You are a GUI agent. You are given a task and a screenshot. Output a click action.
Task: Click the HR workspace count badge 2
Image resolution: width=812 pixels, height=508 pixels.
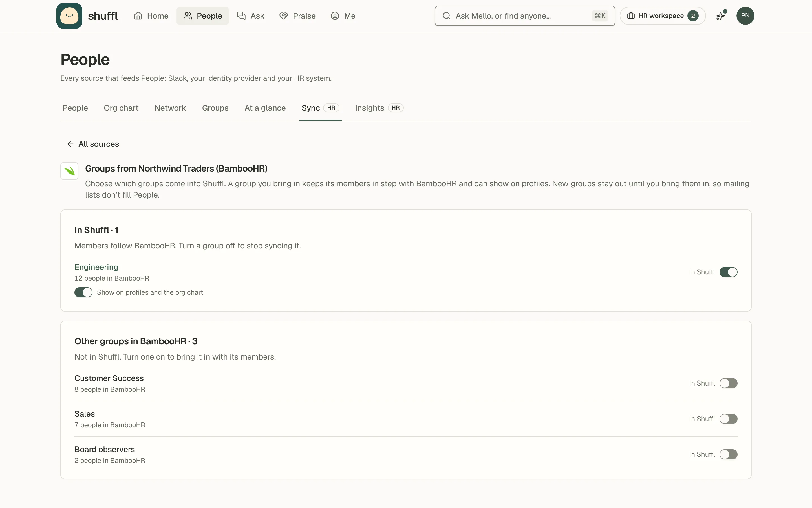(693, 16)
